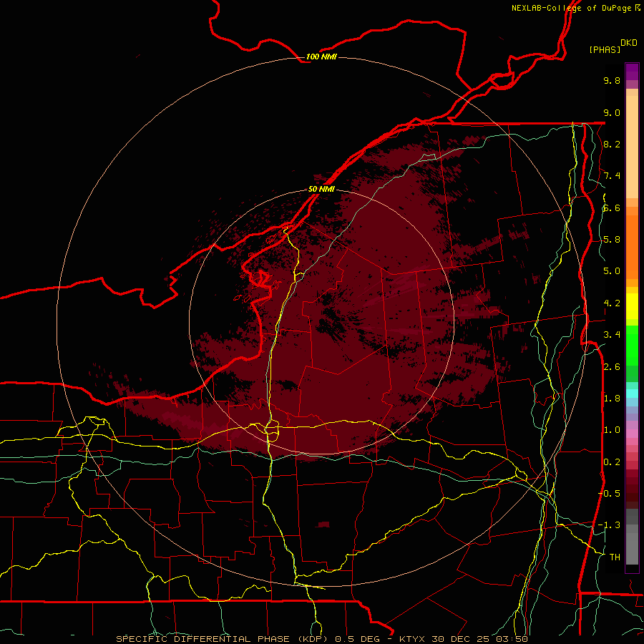Image resolution: width=644 pixels, height=644 pixels.
Task: Click the [PHAS] units label
Action: (x=605, y=49)
